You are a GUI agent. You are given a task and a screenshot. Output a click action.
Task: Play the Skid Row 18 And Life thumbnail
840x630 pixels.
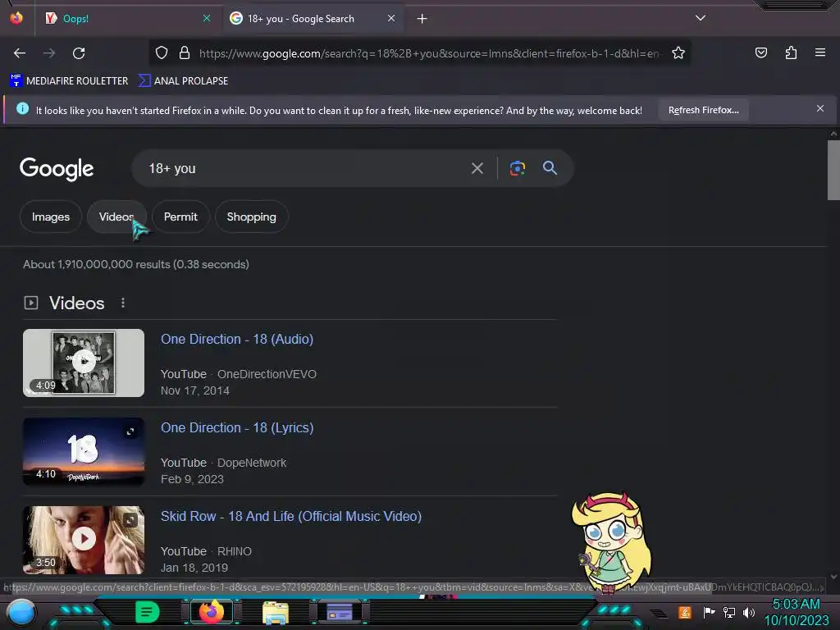(84, 540)
